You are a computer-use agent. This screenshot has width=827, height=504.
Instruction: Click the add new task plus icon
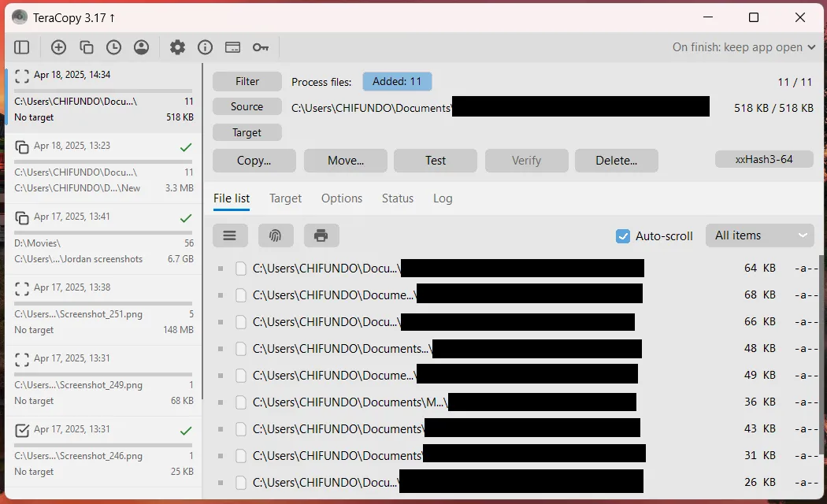click(58, 47)
